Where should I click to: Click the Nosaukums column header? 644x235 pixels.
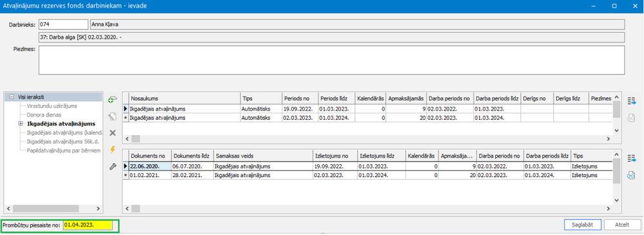(184, 99)
